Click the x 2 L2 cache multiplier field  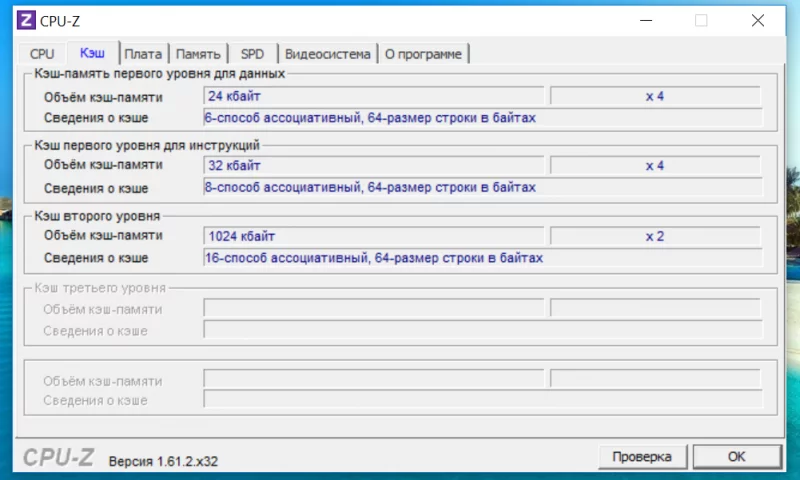[655, 236]
